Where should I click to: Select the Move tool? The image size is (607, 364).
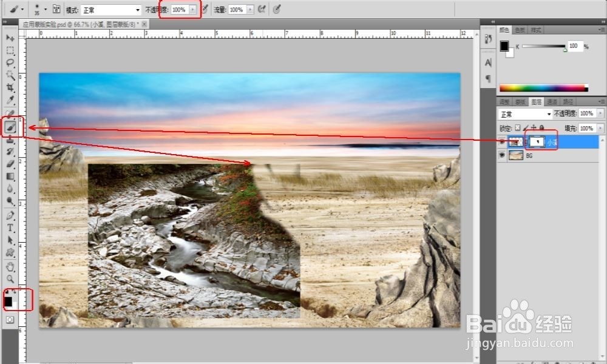(10, 38)
